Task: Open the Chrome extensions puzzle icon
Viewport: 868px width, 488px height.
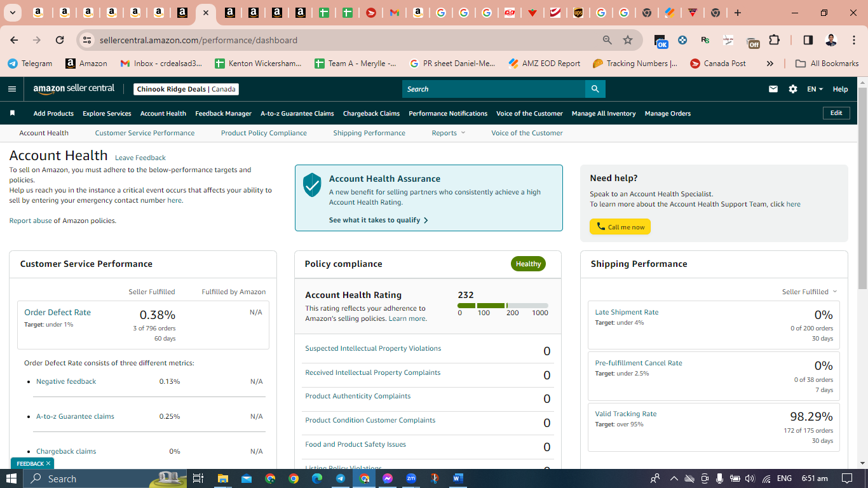Action: (x=774, y=40)
